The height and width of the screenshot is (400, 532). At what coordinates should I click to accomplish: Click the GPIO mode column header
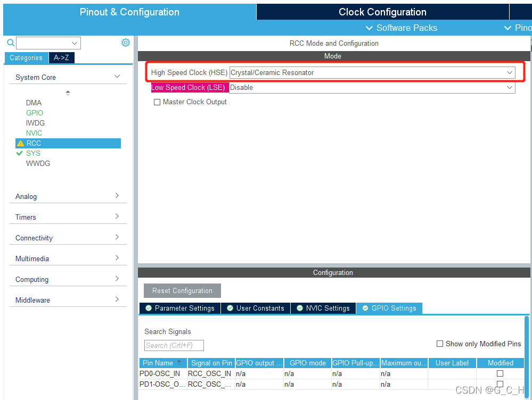coord(307,363)
